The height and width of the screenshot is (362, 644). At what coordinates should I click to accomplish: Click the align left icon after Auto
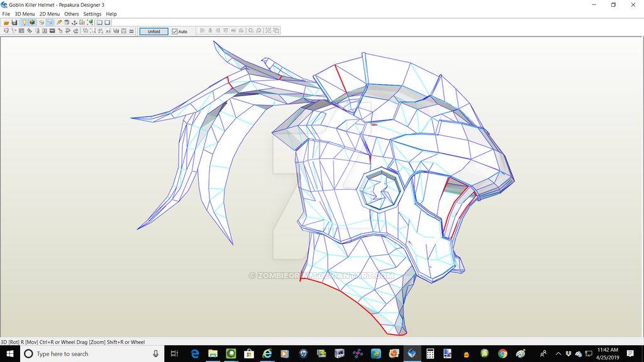click(203, 31)
